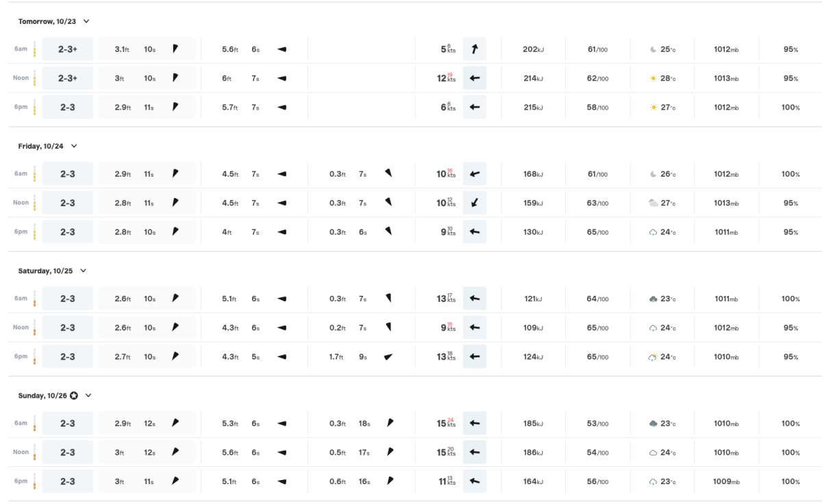Select the 2-3 surf height at Sunday Noon
The height and width of the screenshot is (504, 822).
67,453
